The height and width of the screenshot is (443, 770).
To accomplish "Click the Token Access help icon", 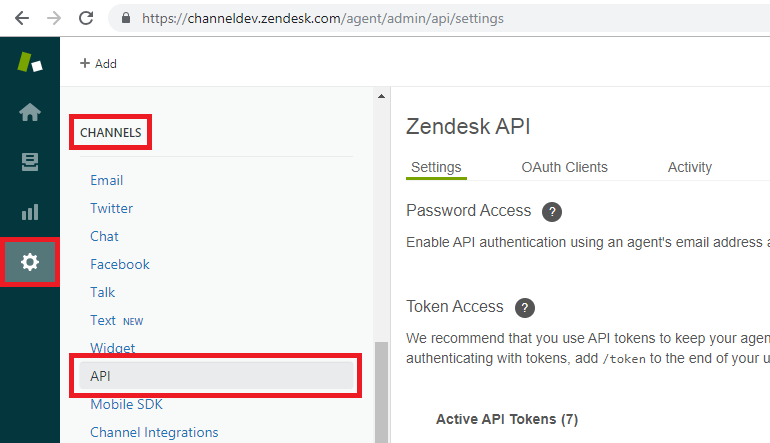I will click(524, 308).
